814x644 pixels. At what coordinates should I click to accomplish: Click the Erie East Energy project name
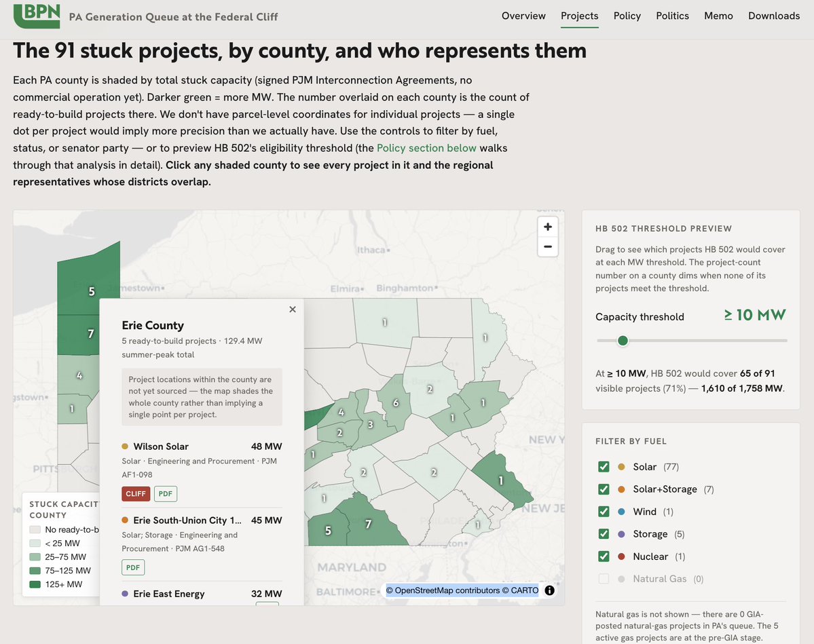[169, 594]
